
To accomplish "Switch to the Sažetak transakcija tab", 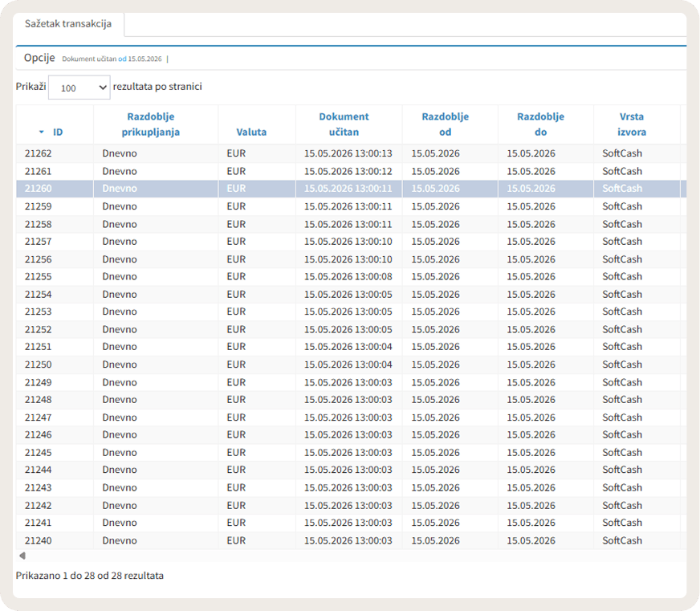I will tap(68, 24).
